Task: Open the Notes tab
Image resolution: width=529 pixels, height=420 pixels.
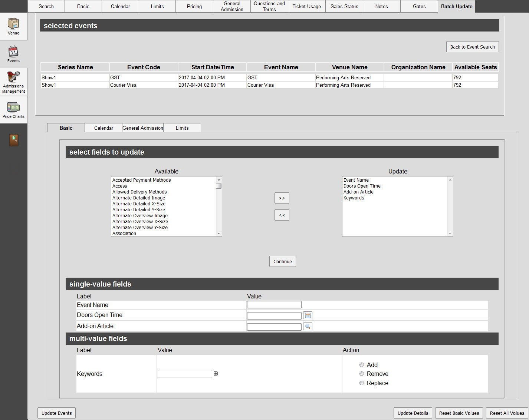Action: click(x=381, y=6)
